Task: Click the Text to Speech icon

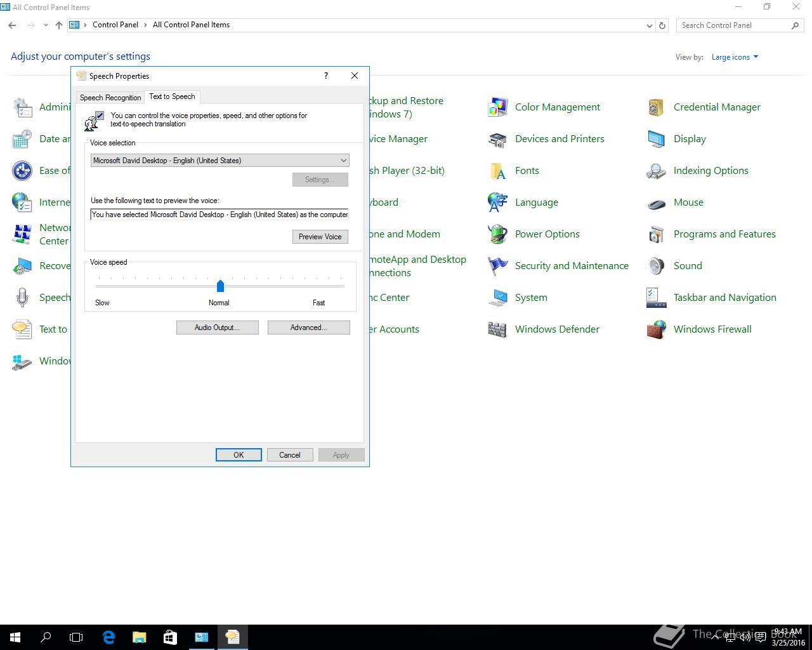Action: [22, 329]
